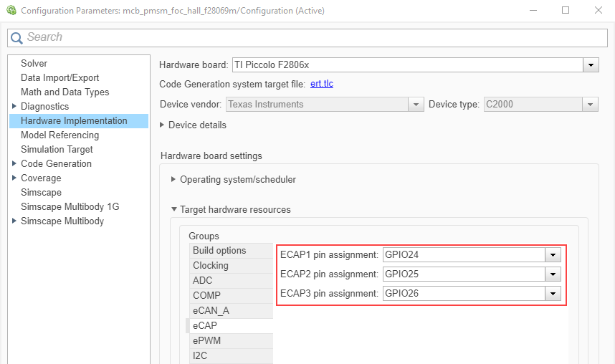This screenshot has width=615, height=364.
Task: Open the Model Referencing pane
Action: [x=59, y=135]
